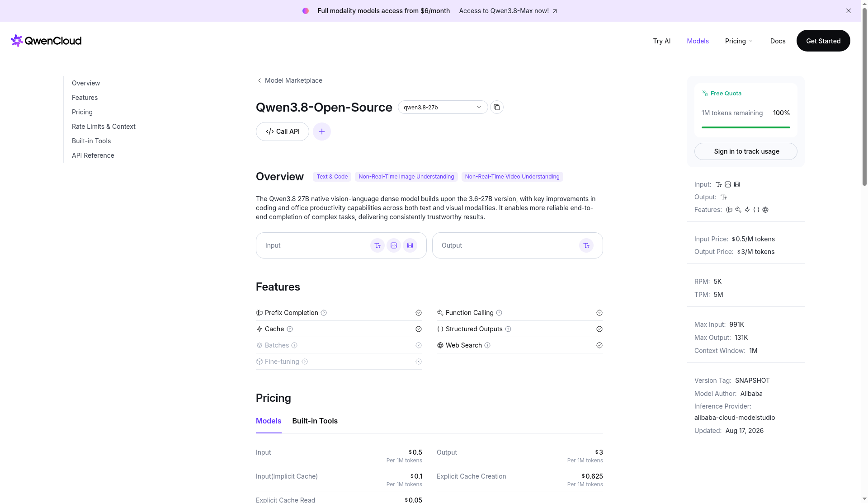868x503 pixels.
Task: Click the Get Started button
Action: point(823,41)
